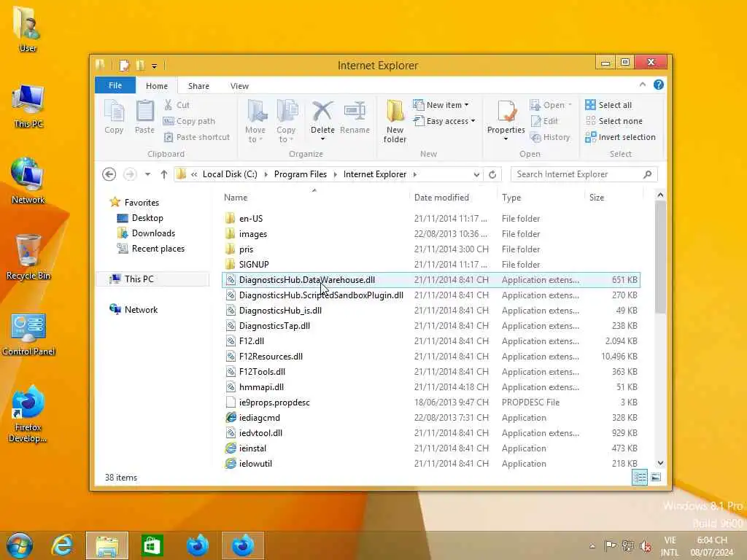This screenshot has width=747, height=560.
Task: Click the file list vertical scrollbar thumb
Action: [x=659, y=257]
